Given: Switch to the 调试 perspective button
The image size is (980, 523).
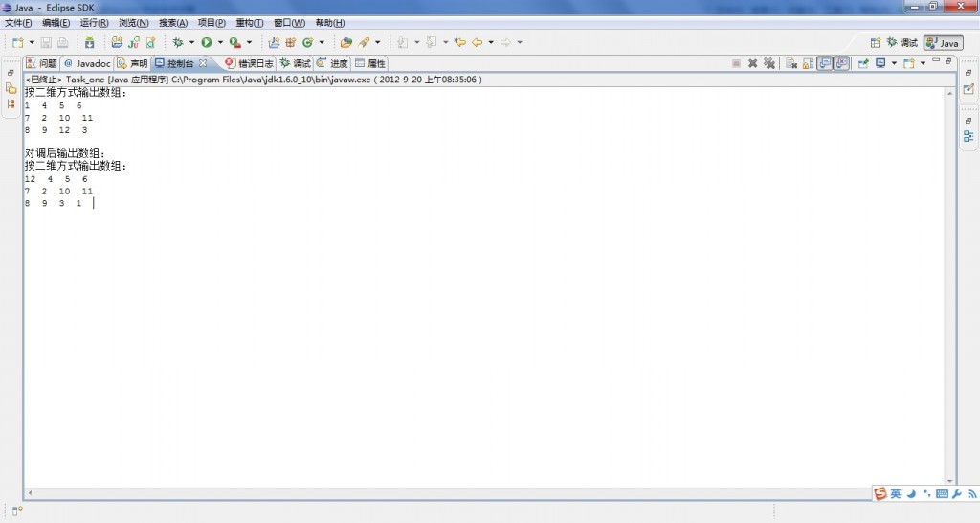Looking at the screenshot, I should (902, 42).
